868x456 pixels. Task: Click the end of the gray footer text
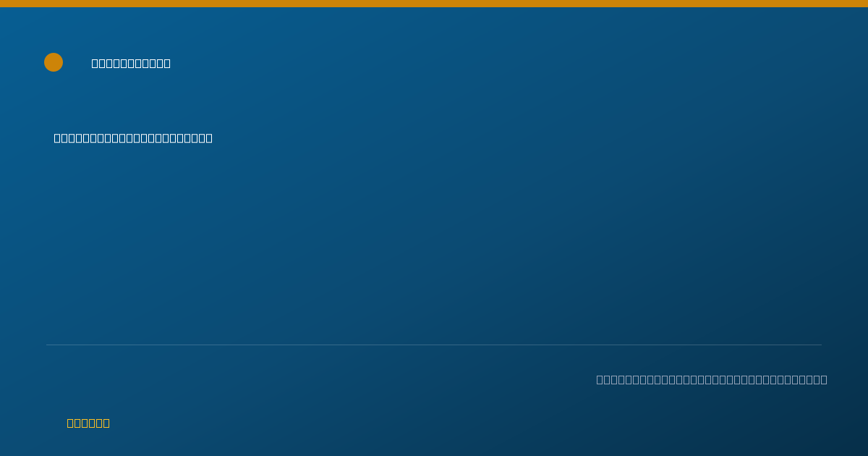point(824,379)
